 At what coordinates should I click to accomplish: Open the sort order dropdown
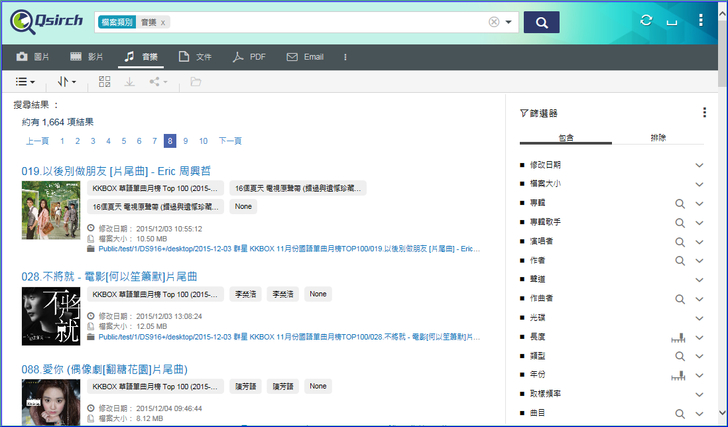[66, 82]
